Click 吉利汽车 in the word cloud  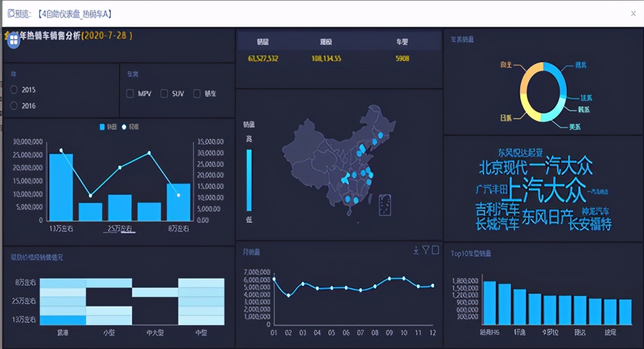point(498,209)
